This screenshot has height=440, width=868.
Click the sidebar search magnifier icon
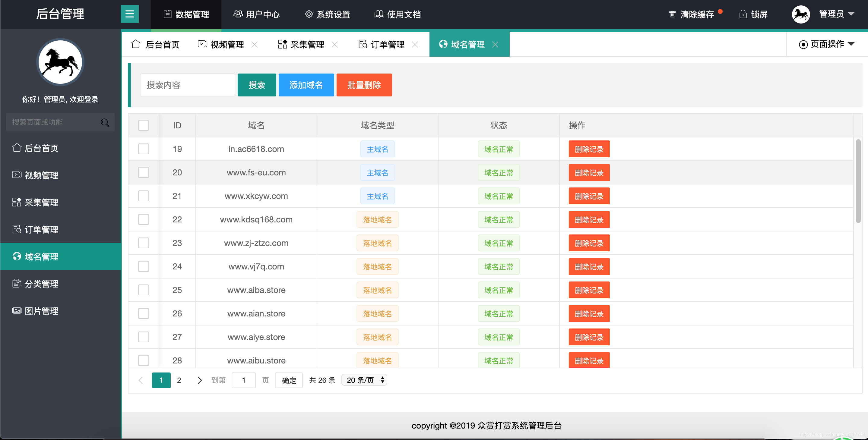[105, 123]
